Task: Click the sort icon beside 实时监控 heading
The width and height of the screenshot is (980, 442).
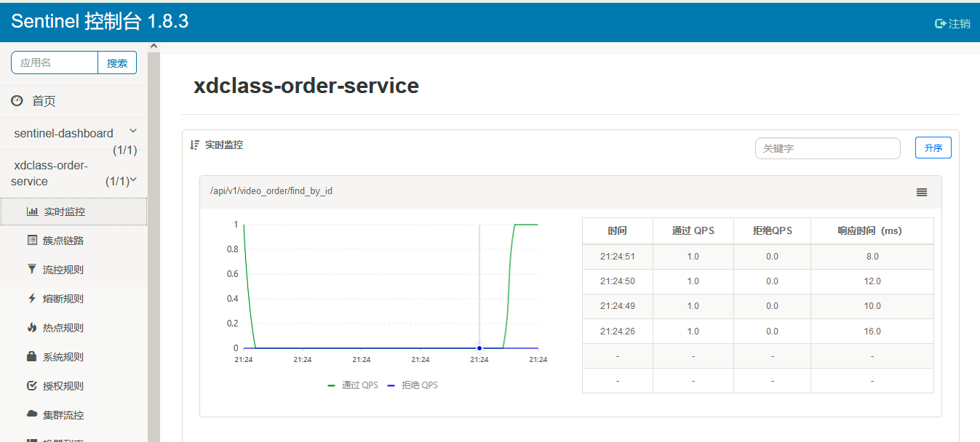Action: 194,145
